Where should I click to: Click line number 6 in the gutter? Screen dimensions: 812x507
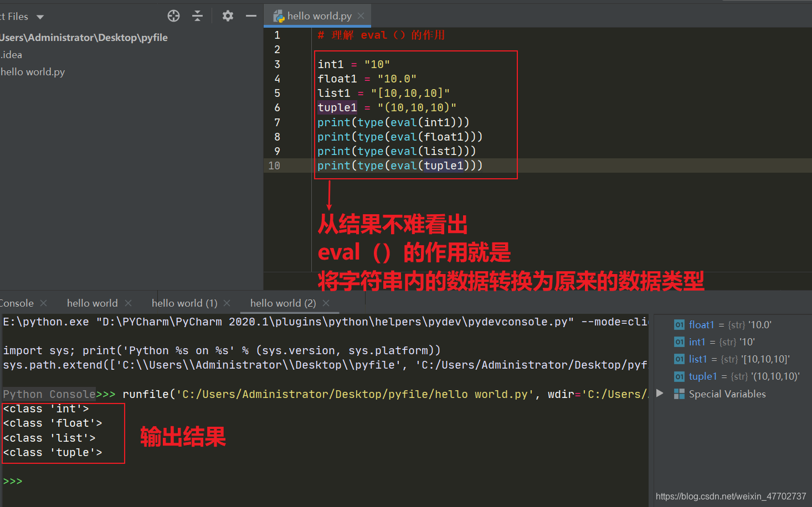[277, 107]
